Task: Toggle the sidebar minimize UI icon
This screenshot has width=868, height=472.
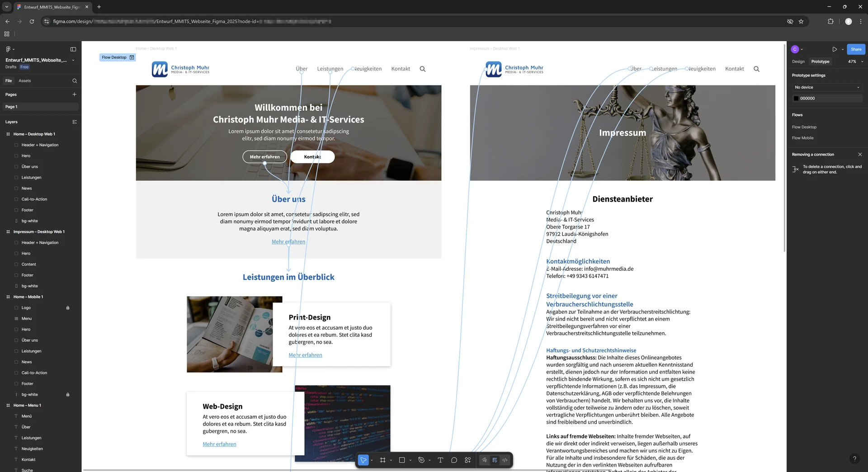Action: (73, 49)
